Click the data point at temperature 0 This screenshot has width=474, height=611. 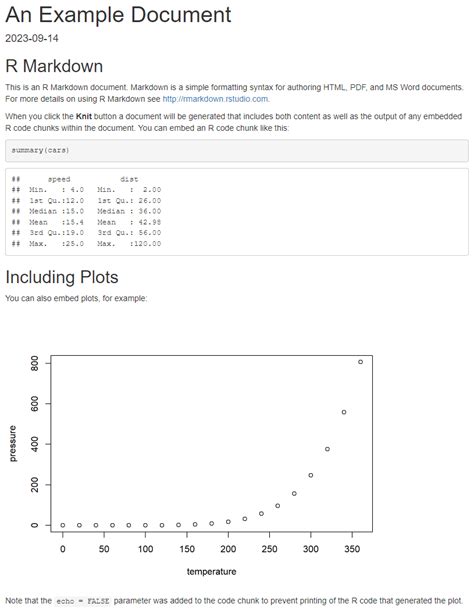(x=63, y=525)
